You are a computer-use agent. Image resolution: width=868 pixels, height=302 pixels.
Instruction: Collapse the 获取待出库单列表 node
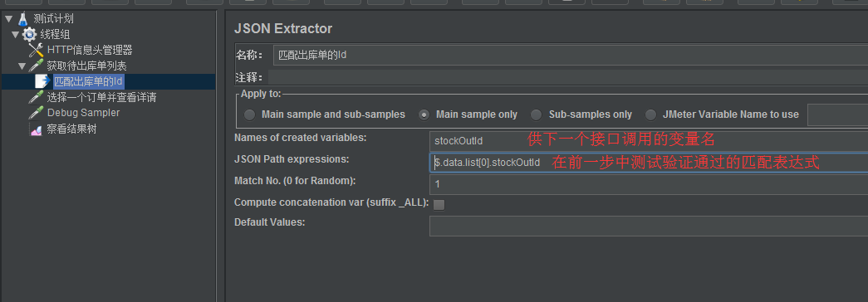point(22,66)
